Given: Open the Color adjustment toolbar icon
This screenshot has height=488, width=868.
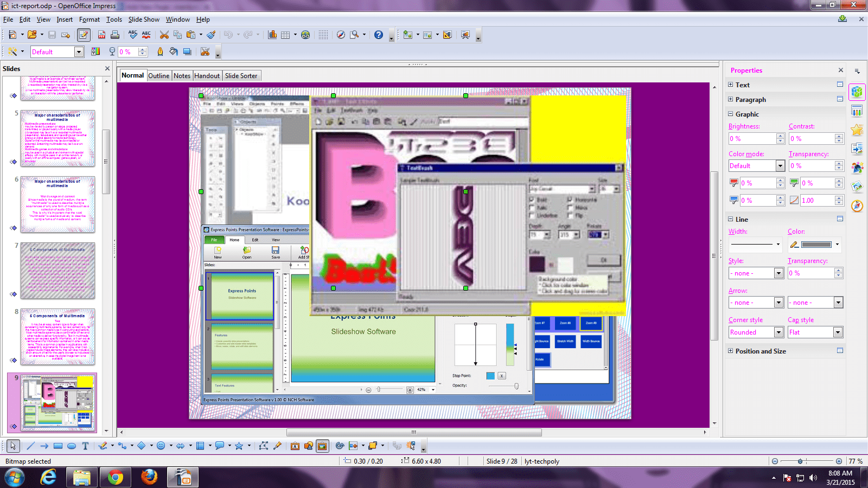Looking at the screenshot, I should (95, 52).
